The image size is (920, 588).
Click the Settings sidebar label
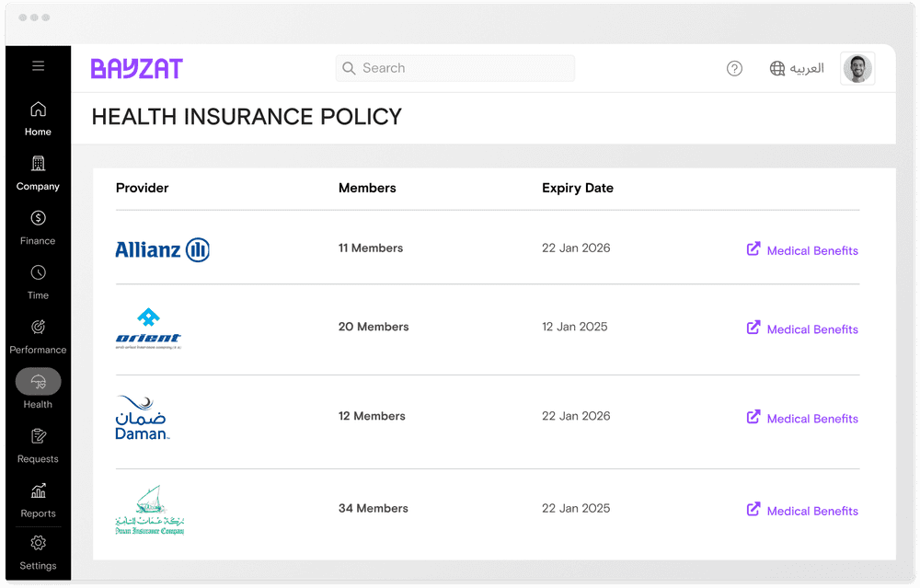click(x=38, y=566)
